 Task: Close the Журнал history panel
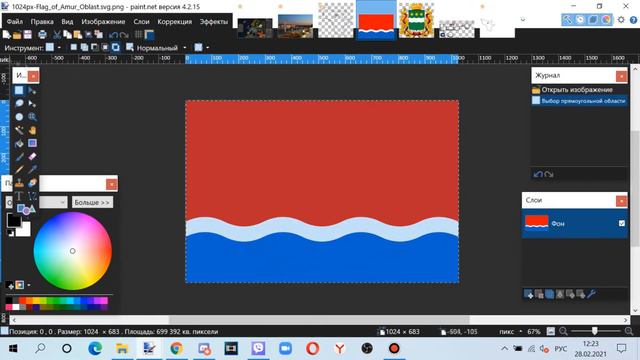(621, 76)
